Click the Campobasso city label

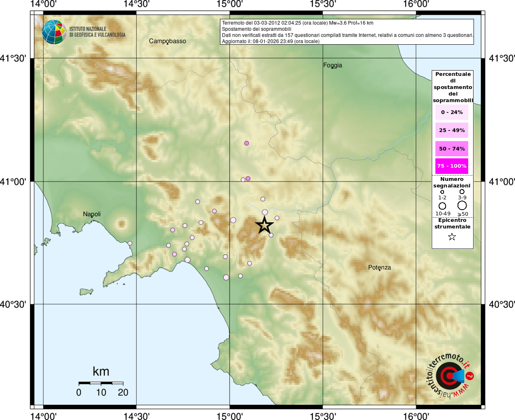coord(167,41)
